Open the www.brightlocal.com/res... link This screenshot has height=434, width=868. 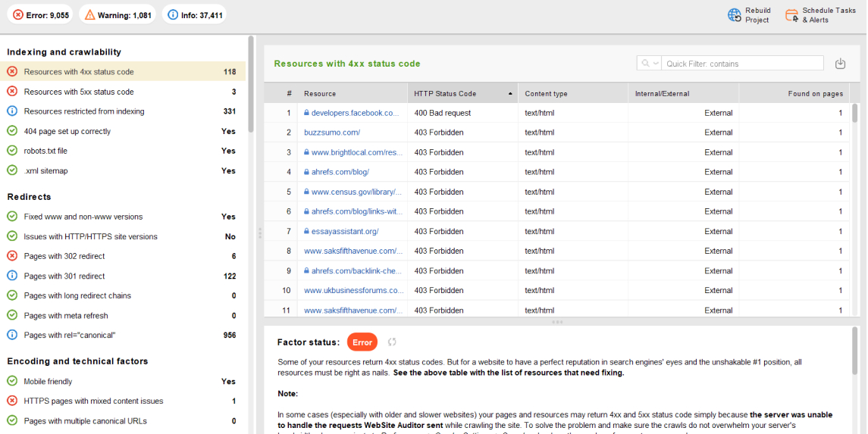[357, 152]
